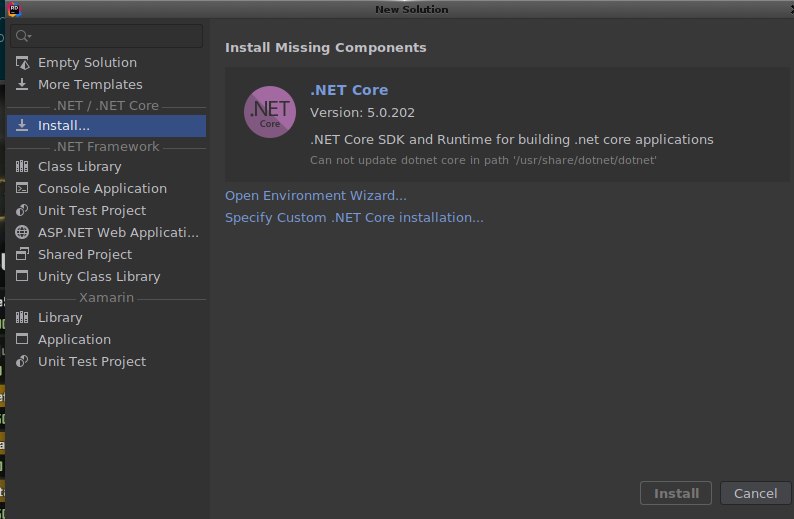Click the ASP.NET Web Application globe icon
The image size is (794, 519).
click(22, 232)
